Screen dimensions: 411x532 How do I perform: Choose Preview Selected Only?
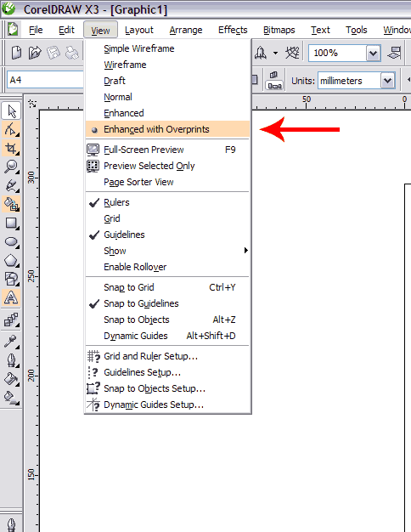click(167, 166)
